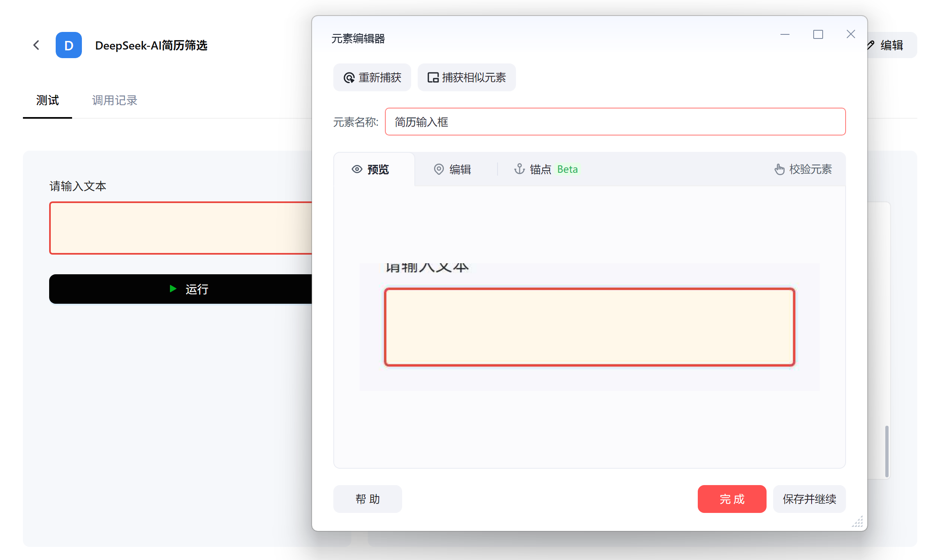Screen dimensions: 941x560
Task: Click the 请输入文本 highlighted text area
Action: (x=180, y=228)
